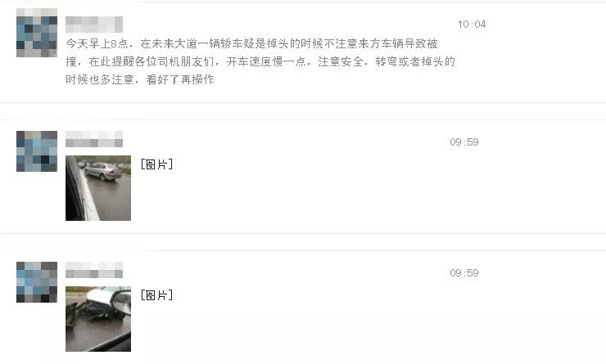Click the word 操作 ending the text message
This screenshot has width=606, height=364.
click(203, 79)
